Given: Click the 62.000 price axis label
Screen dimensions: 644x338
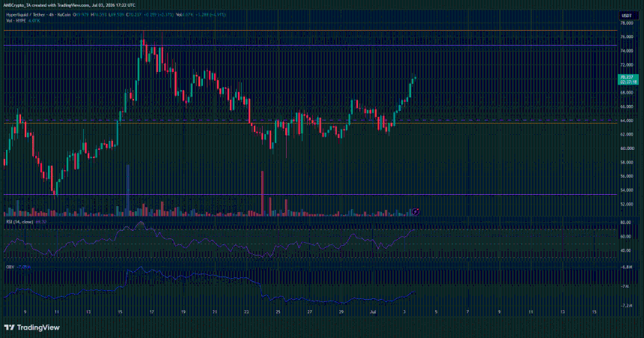Looking at the screenshot, I should click(627, 134).
